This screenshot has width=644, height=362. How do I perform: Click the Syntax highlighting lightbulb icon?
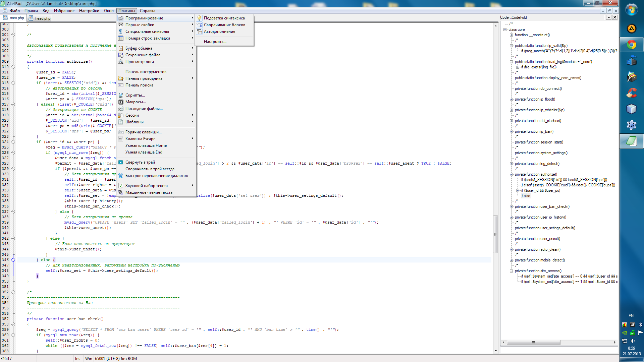tap(199, 18)
